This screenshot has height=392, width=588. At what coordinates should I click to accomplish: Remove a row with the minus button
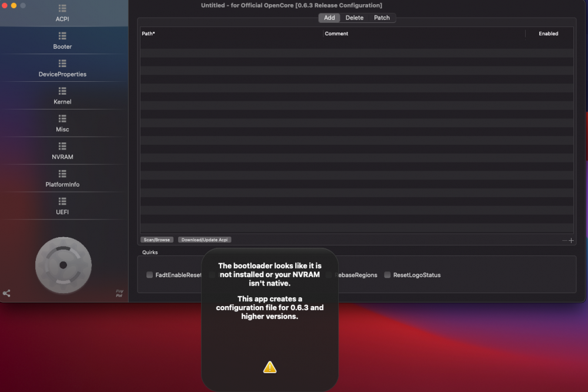[564, 240]
